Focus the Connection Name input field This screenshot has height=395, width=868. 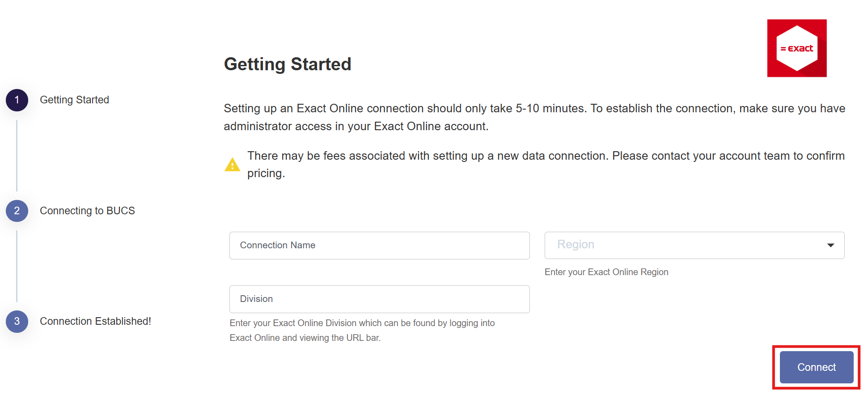[x=379, y=246]
